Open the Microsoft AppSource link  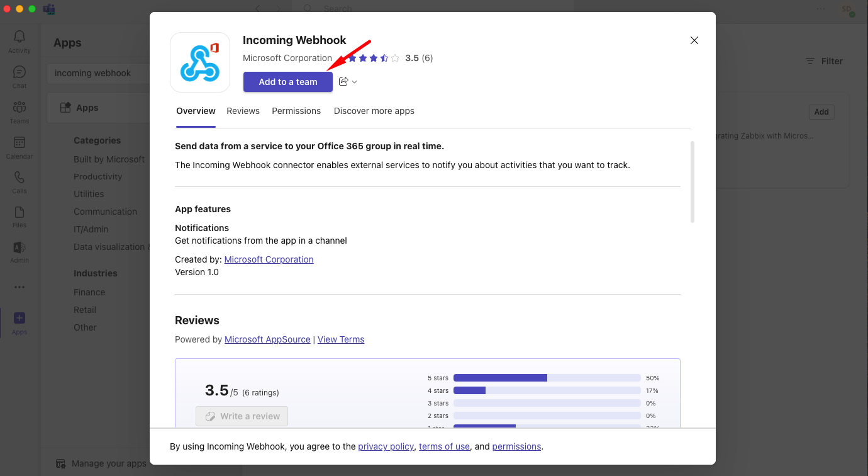pyautogui.click(x=267, y=339)
